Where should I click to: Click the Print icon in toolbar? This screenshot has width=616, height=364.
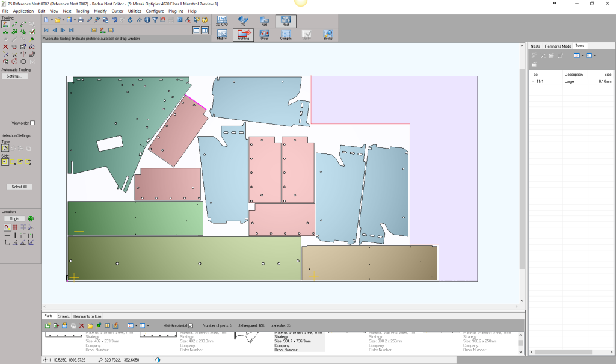[81, 20]
